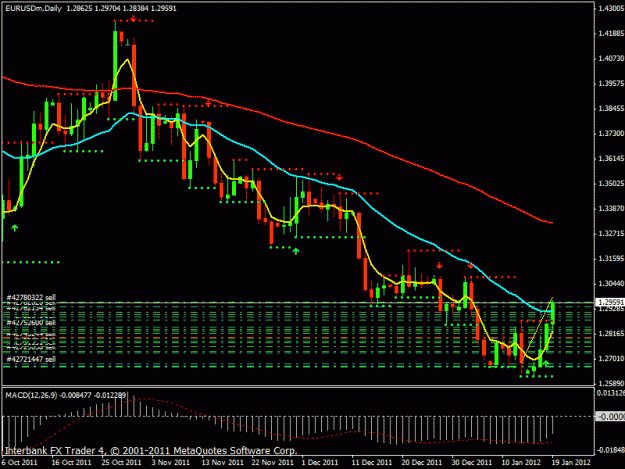This screenshot has width=625, height=469.
Task: Click the 3 Nov 2011 date label
Action: [171, 463]
